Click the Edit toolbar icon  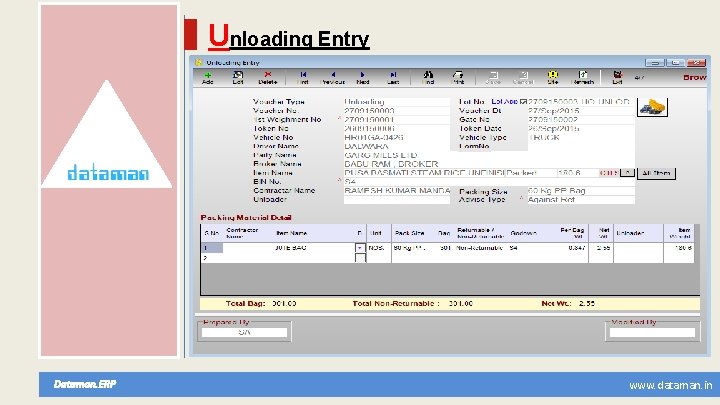pyautogui.click(x=238, y=78)
